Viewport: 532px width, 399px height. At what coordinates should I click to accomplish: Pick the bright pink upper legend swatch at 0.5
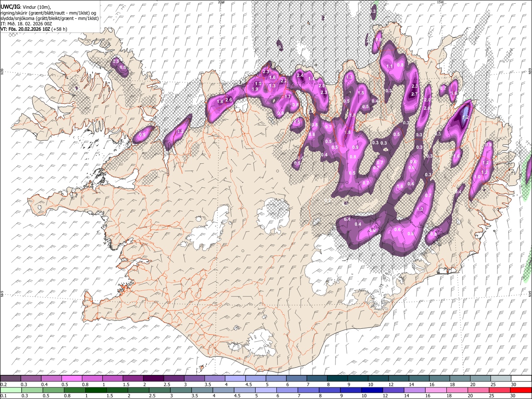[72, 378]
